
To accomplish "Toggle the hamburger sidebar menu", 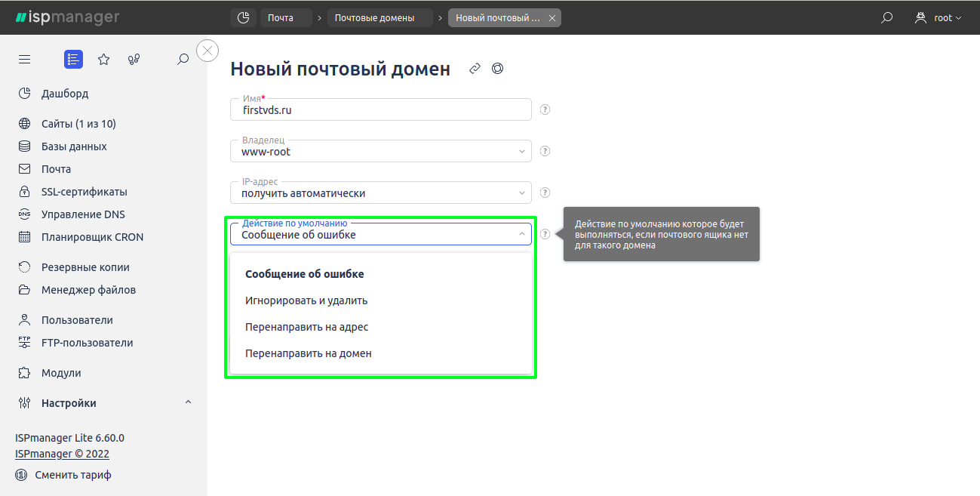I will [24, 59].
